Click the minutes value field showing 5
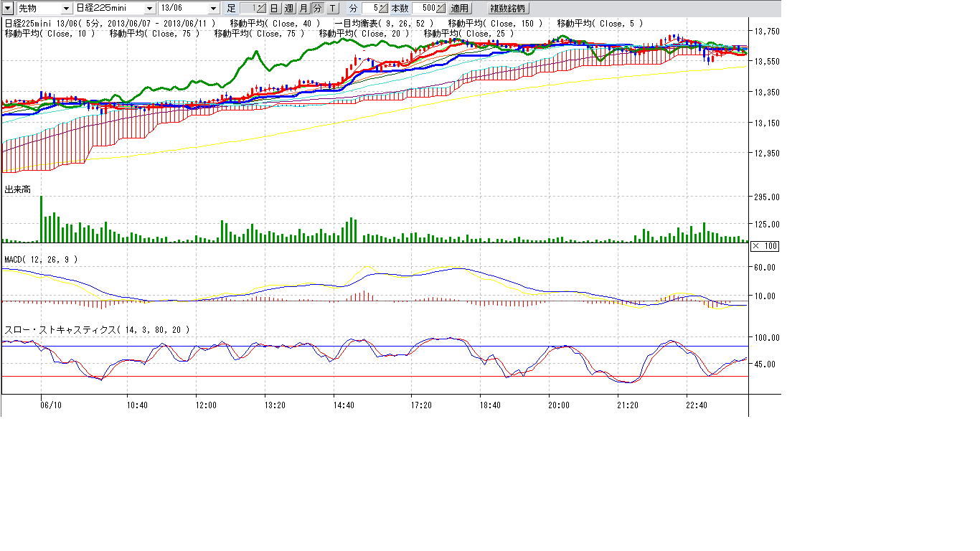This screenshot has width=980, height=551. click(x=371, y=9)
